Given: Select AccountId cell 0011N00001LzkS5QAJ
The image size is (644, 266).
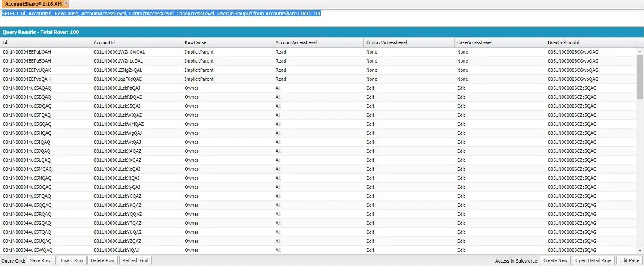Looking at the screenshot, I should [x=136, y=106].
